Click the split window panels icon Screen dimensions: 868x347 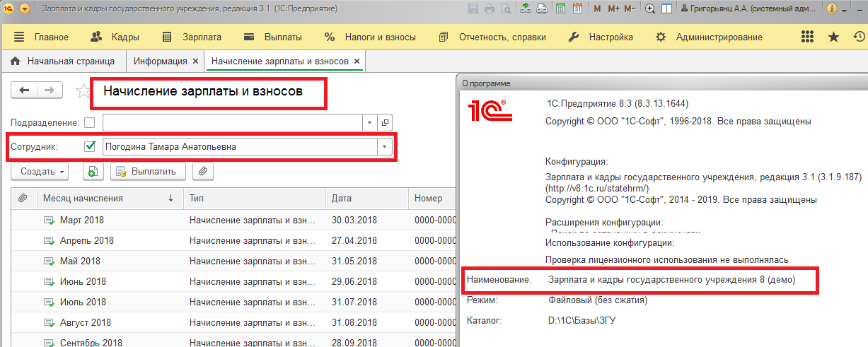pos(667,9)
